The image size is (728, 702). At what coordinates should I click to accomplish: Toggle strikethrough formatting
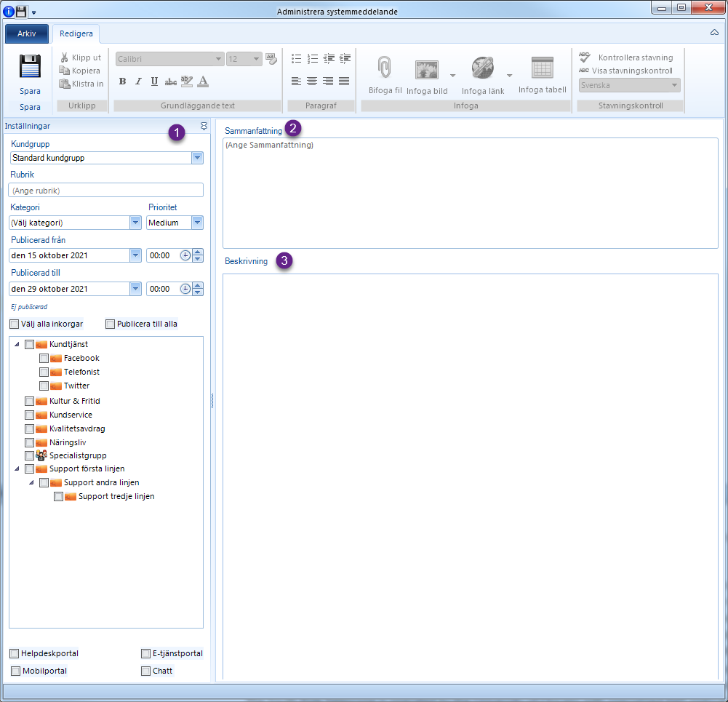click(x=170, y=81)
